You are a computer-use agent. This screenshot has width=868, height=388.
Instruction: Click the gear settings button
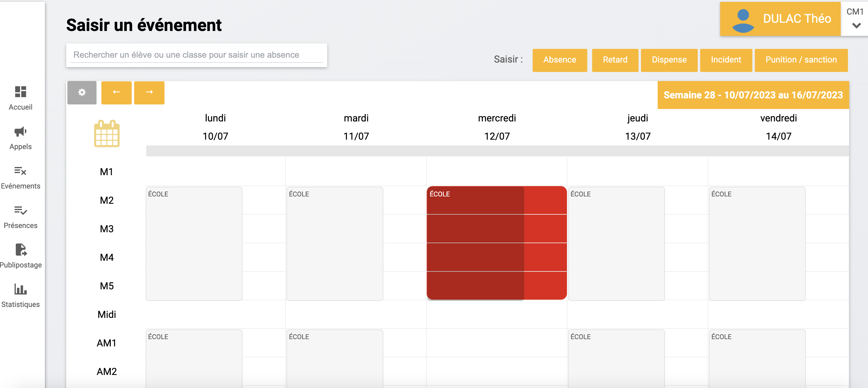click(82, 92)
